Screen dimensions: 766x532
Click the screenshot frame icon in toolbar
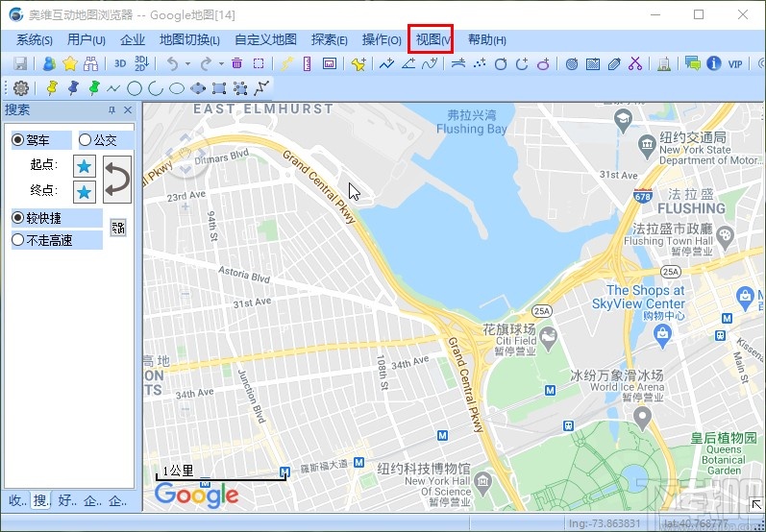pos(330,63)
